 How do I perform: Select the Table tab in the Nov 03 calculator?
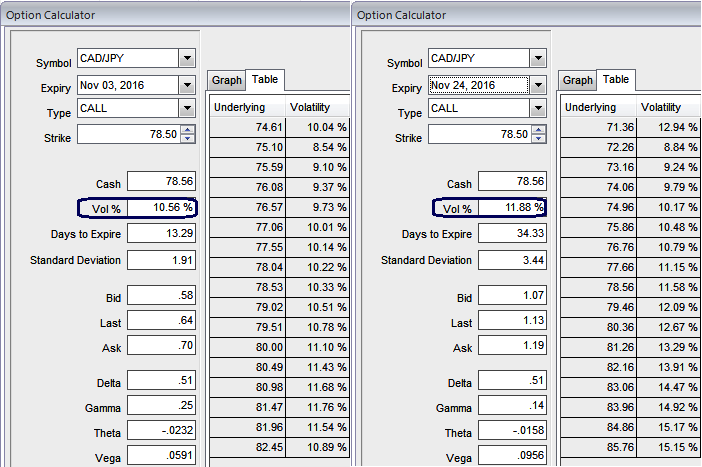265,79
